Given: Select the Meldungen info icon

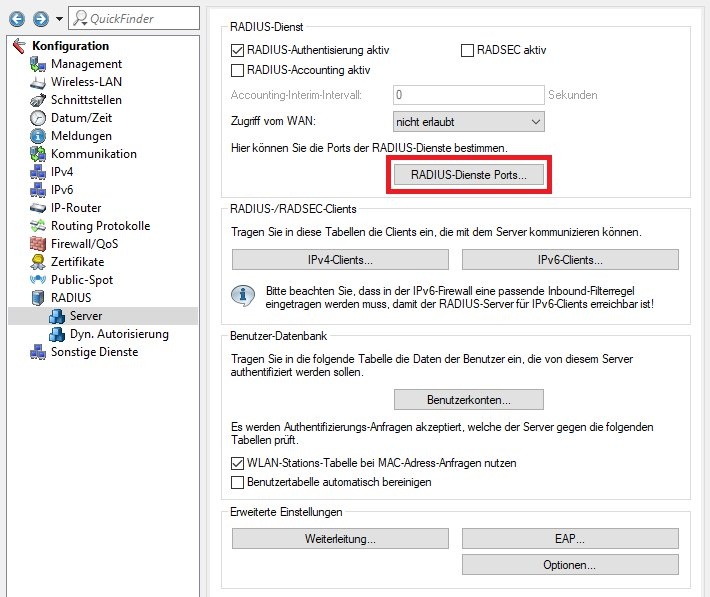Looking at the screenshot, I should [x=38, y=136].
